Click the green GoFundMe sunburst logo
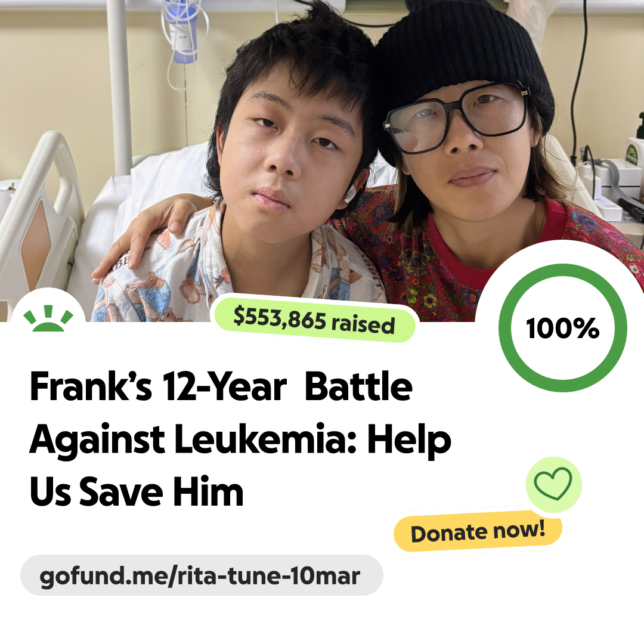This screenshot has width=644, height=644. click(48, 318)
